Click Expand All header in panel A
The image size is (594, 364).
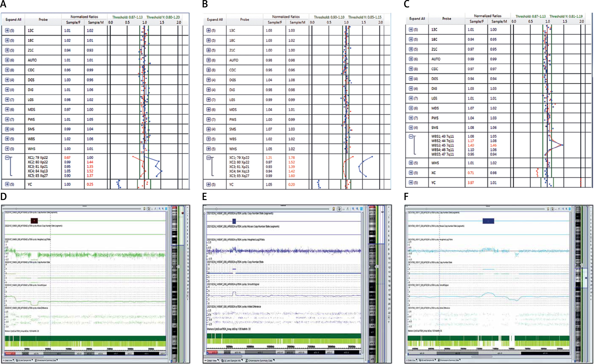click(x=13, y=19)
